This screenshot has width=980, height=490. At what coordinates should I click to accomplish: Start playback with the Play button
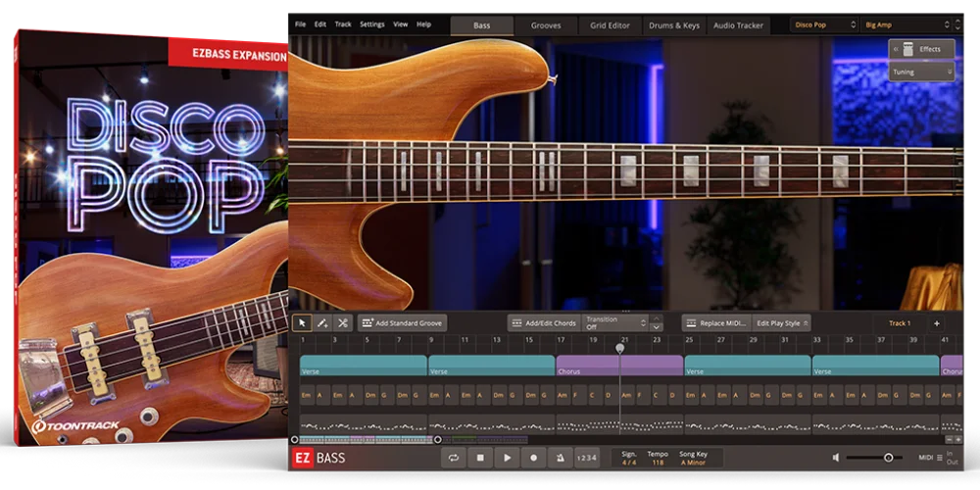coord(507,458)
